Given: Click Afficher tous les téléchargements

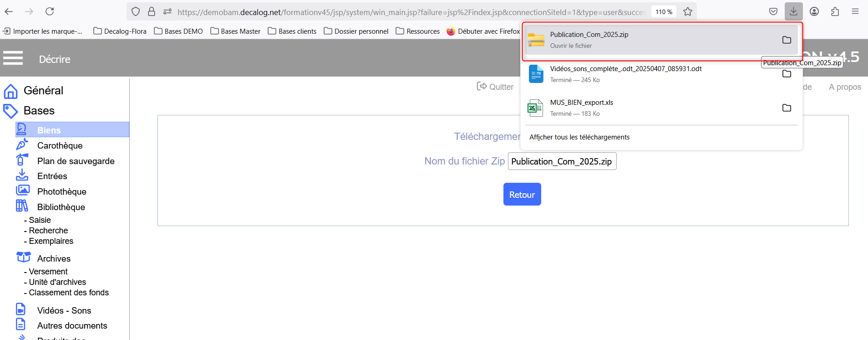Looking at the screenshot, I should [x=579, y=137].
